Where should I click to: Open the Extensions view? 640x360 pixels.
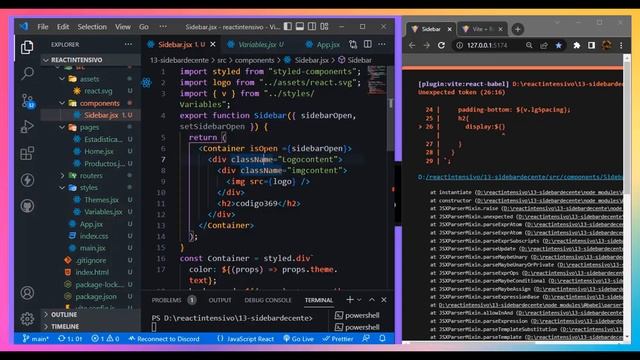tap(27, 153)
